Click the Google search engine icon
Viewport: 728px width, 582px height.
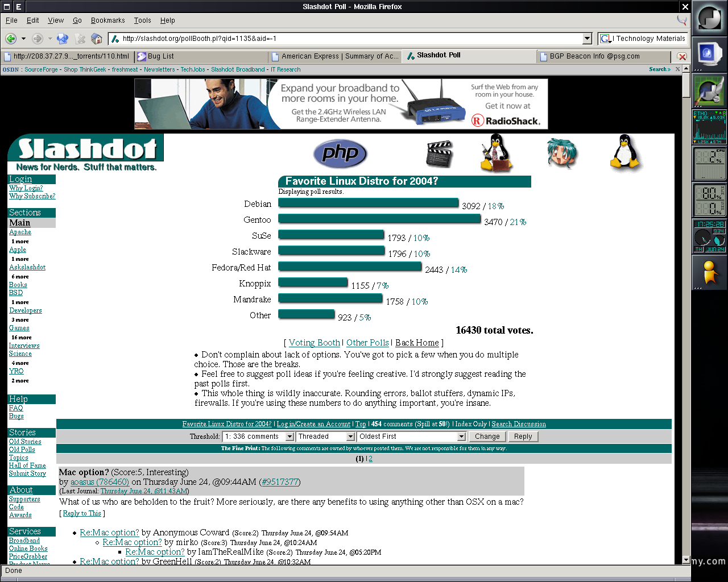[606, 39]
